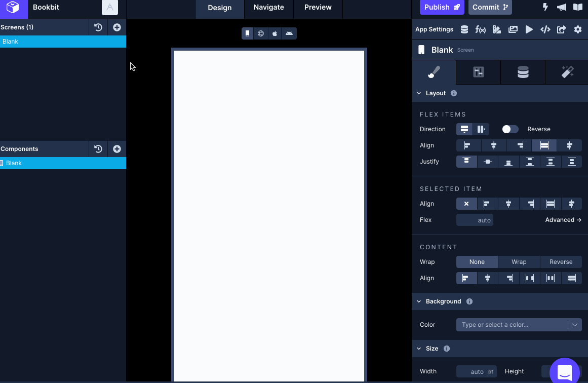Viewport: 588px width, 383px height.
Task: Select the Blank screen in Screens list
Action: pos(30,41)
